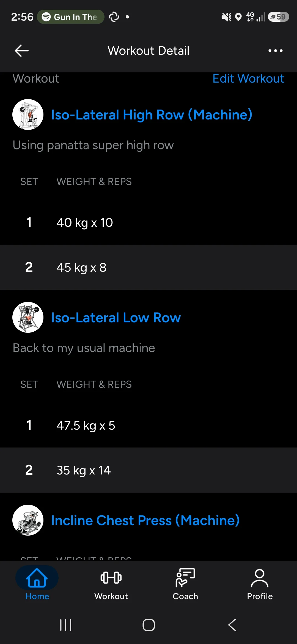This screenshot has height=644, width=297.
Task: Open Iso-Lateral Low Row exercise link
Action: [116, 318]
